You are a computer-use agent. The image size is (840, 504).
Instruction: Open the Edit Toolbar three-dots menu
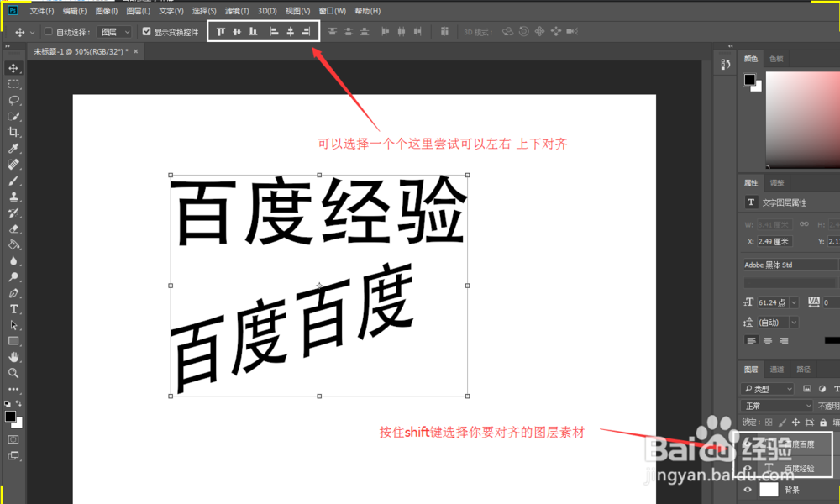13,390
